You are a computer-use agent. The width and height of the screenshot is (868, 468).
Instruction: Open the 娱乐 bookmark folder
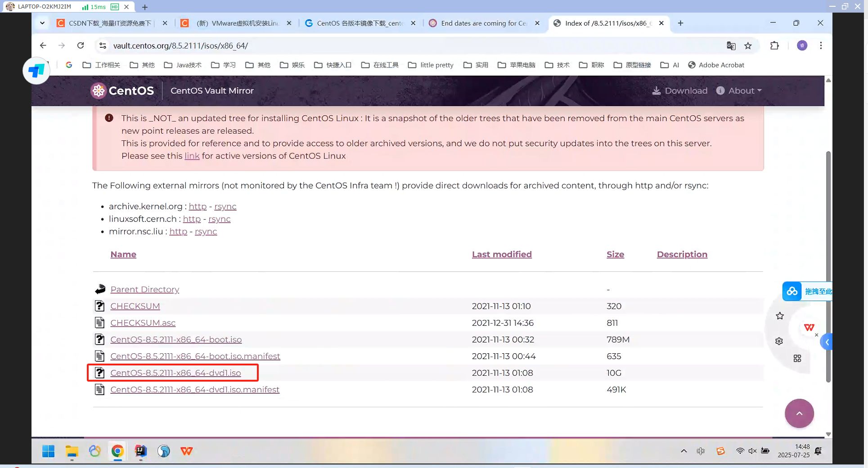tap(292, 65)
